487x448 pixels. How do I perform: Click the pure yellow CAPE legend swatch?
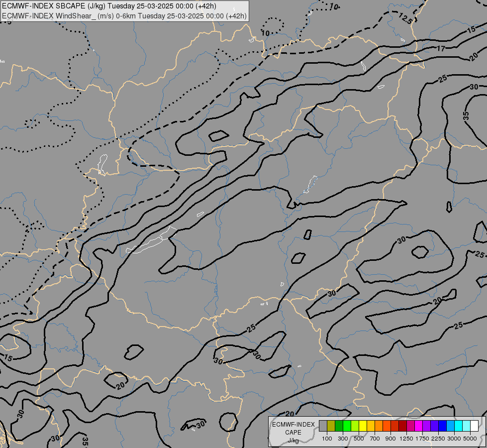pyautogui.click(x=363, y=426)
